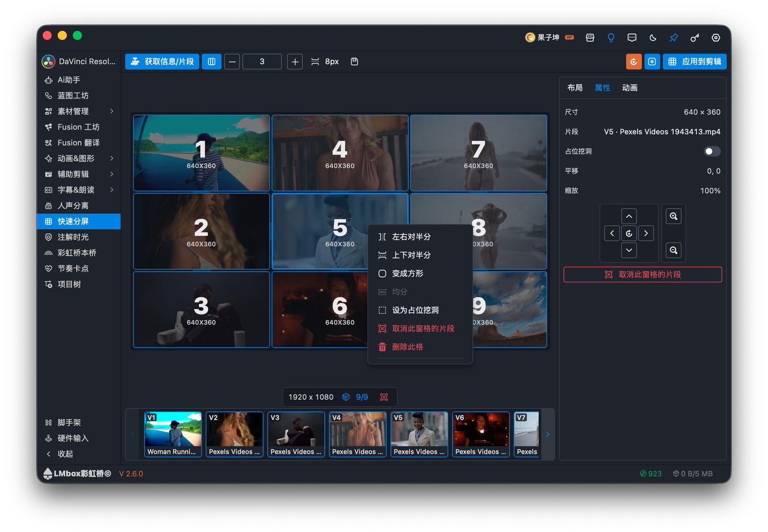Toggle dark mode moon icon

[x=653, y=38]
